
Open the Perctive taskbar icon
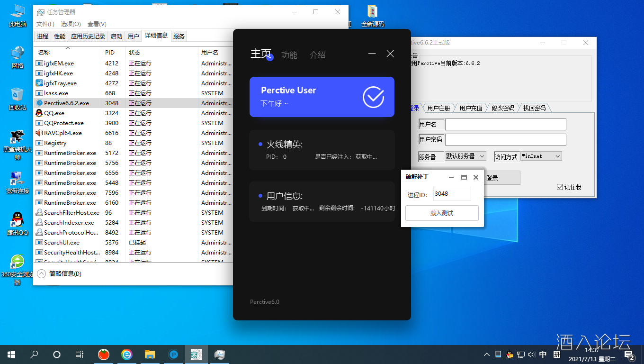pyautogui.click(x=173, y=354)
